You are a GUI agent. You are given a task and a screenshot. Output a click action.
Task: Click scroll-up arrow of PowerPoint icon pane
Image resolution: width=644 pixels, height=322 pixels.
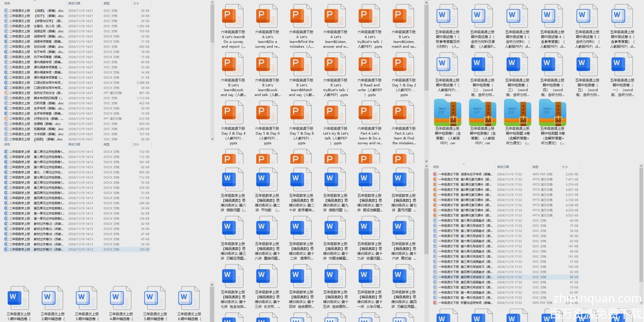tap(426, 3)
